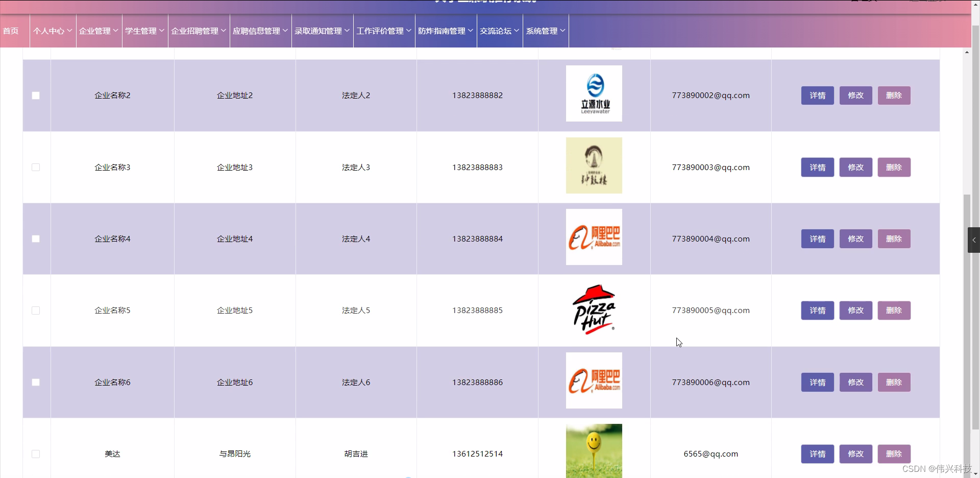Click the 详情 button for 企业名称3

(817, 167)
